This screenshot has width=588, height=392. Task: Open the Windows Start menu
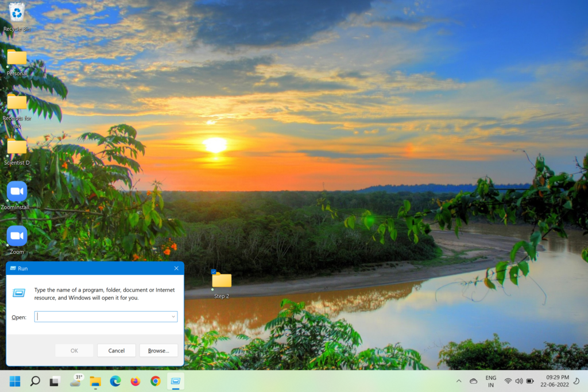[x=15, y=381]
